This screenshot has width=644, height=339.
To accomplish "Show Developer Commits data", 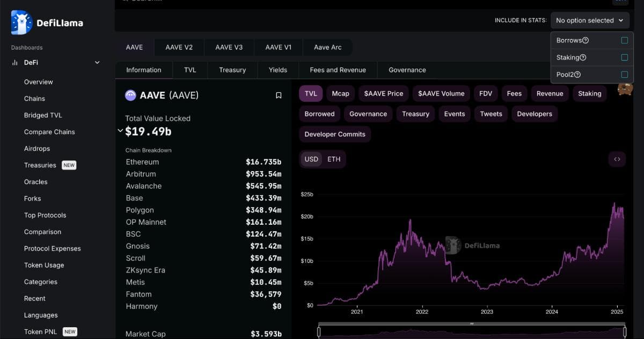I will pos(334,134).
